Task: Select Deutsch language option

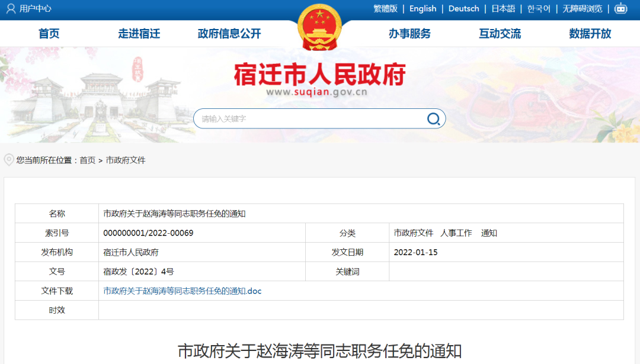Action: pos(463,9)
